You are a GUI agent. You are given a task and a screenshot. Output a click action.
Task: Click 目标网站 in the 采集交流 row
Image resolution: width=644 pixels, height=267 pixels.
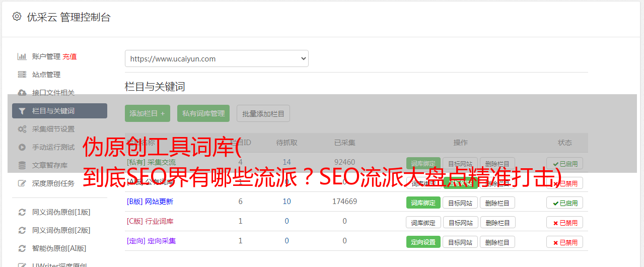pyautogui.click(x=461, y=164)
